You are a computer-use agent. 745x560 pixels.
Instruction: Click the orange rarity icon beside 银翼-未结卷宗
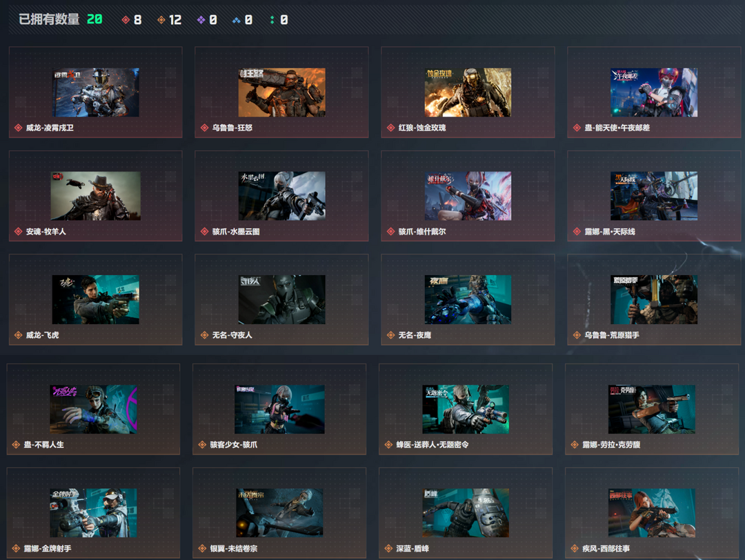[202, 548]
